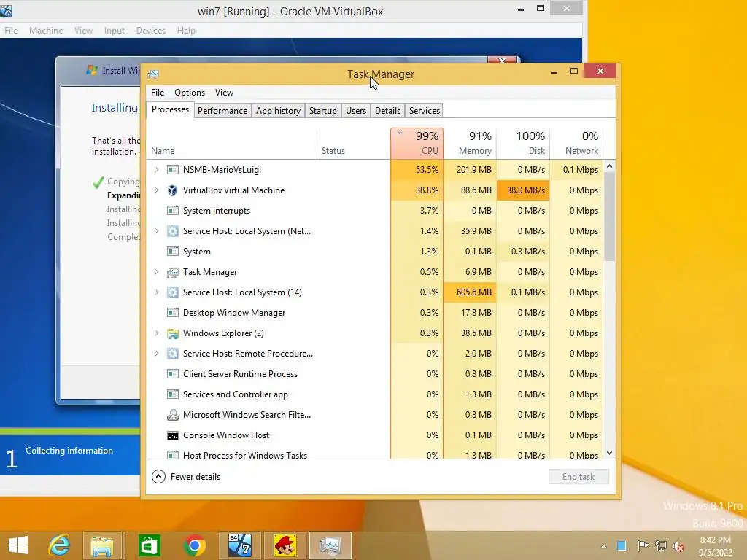Expand Service Host: Local System (Net...)
Screen dimensions: 747x560
(x=156, y=231)
